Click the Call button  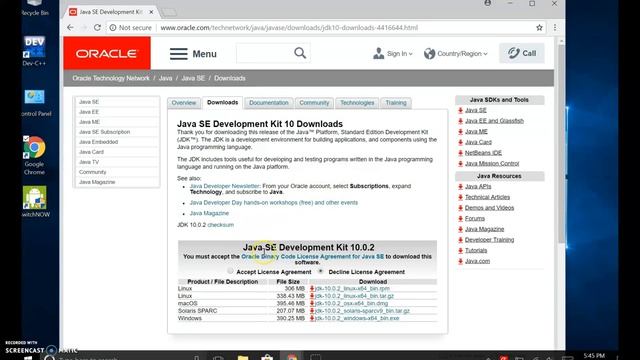[522, 53]
